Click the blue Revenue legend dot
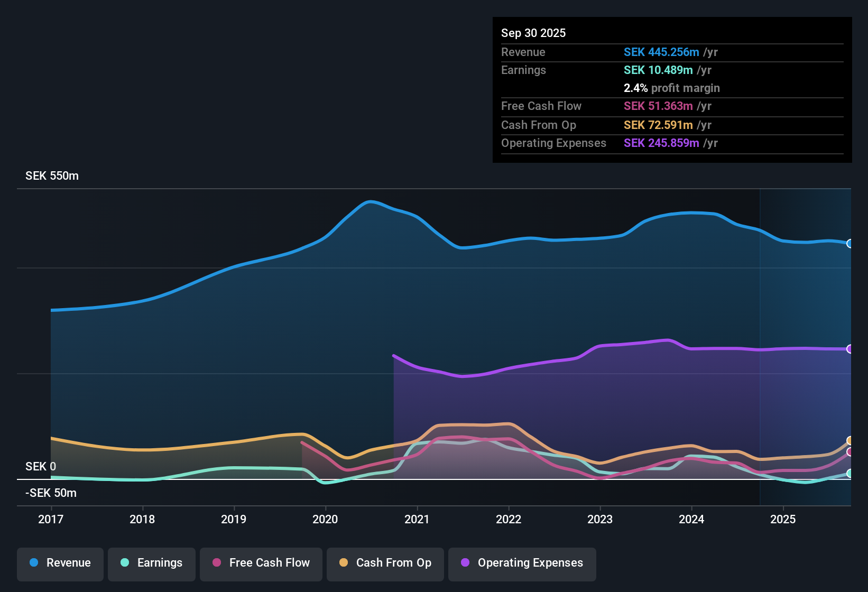The image size is (868, 592). (33, 563)
